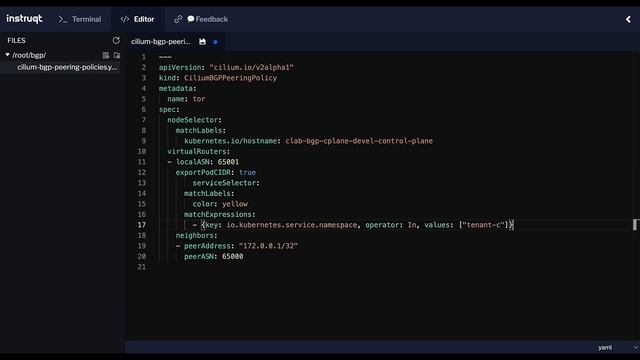
Task: Open the yaml language dropdown
Action: click(617, 347)
